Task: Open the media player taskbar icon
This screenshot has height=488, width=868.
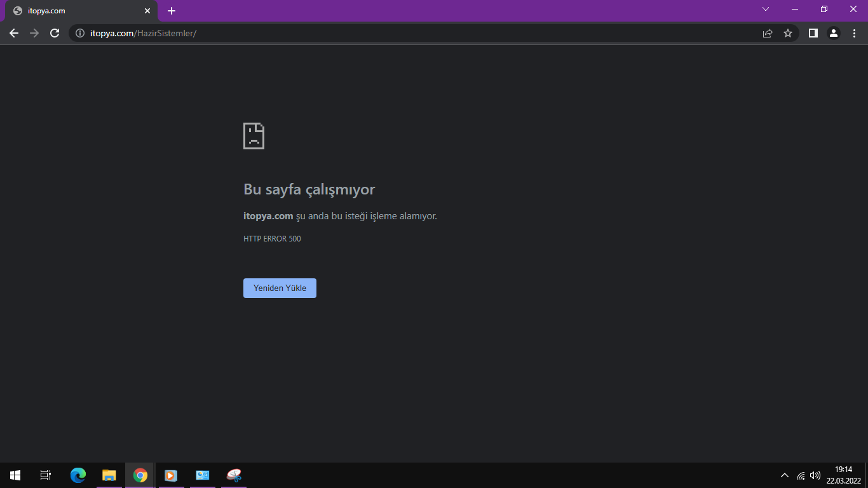Action: pyautogui.click(x=171, y=475)
